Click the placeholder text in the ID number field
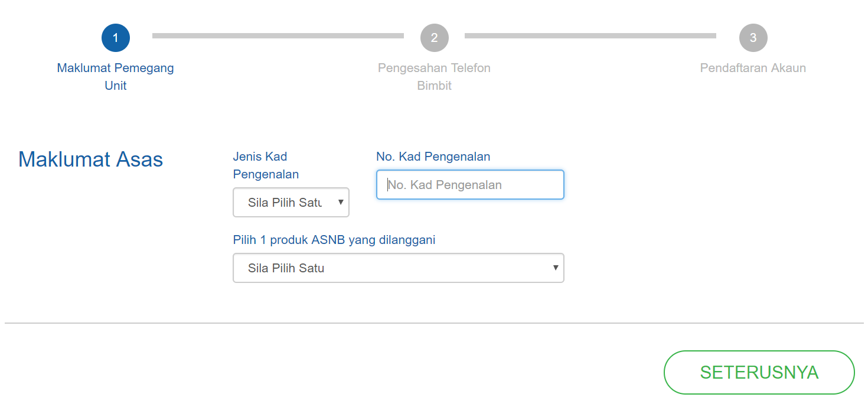Screen dimensions: 868x407 pyautogui.click(x=445, y=185)
